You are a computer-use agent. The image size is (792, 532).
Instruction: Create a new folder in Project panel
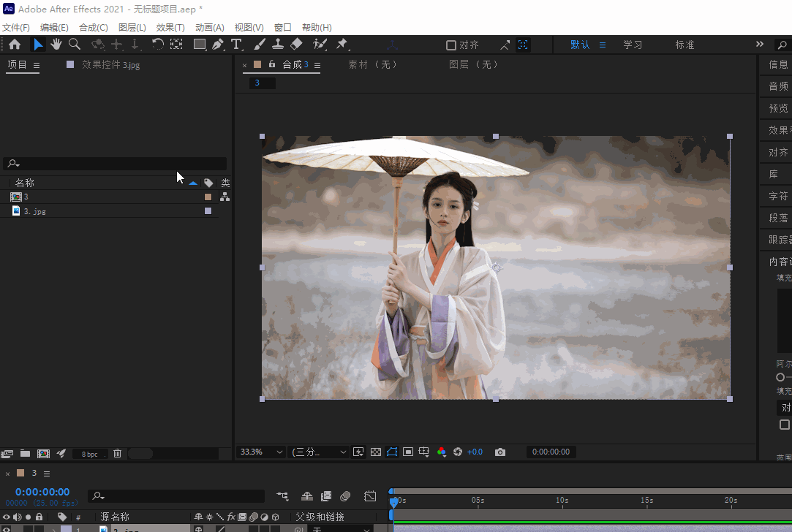click(x=25, y=454)
